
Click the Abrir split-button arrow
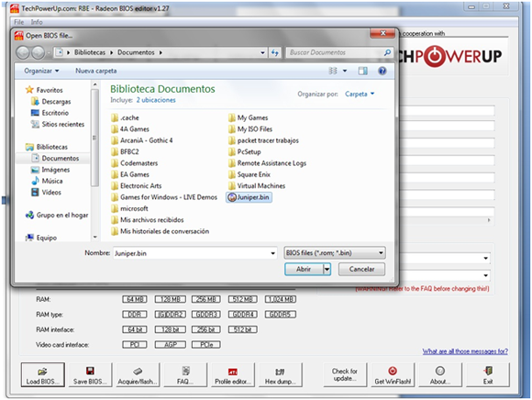coord(327,269)
